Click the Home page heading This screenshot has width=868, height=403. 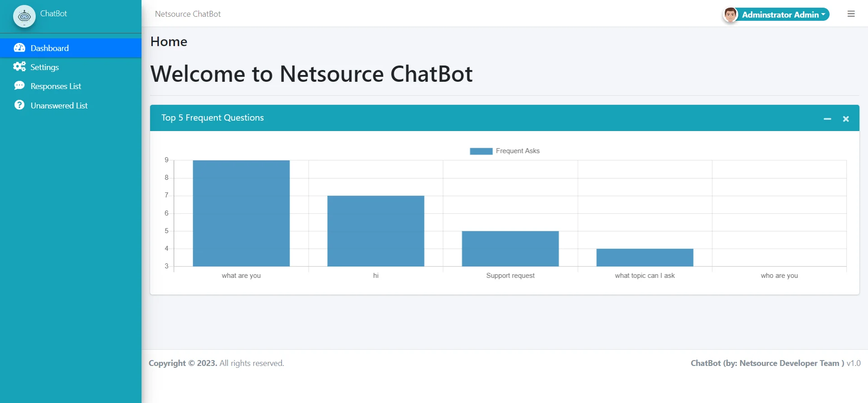(x=169, y=42)
